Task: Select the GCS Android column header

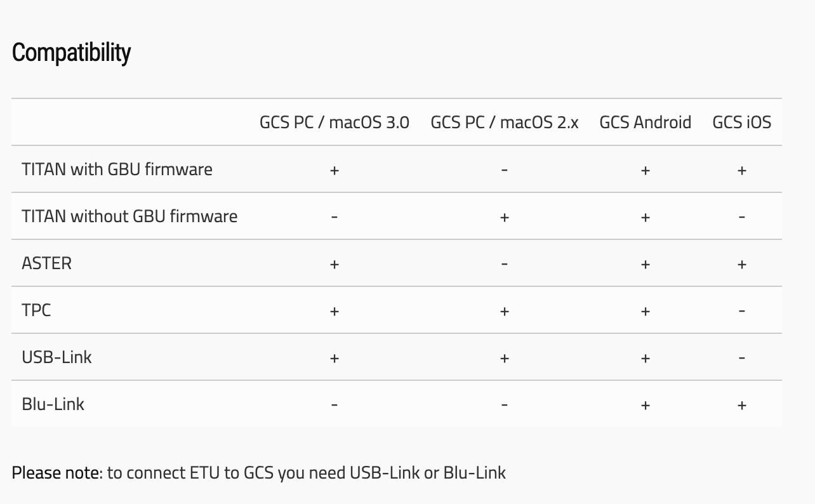Action: pyautogui.click(x=645, y=123)
